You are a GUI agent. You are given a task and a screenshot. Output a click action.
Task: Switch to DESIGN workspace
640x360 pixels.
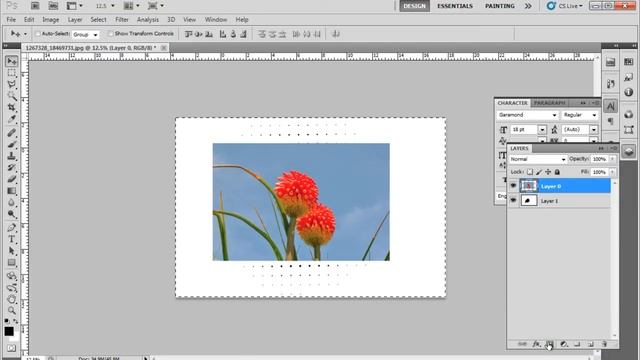[414, 6]
